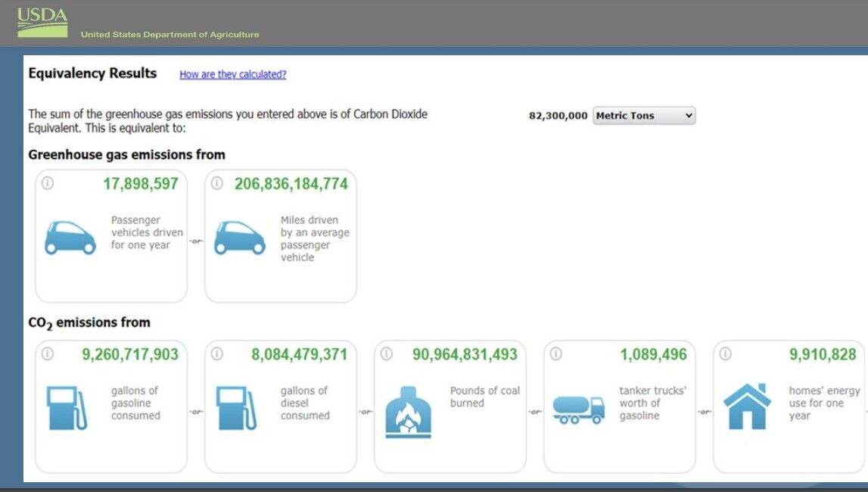The width and height of the screenshot is (868, 492).
Task: Click info icon on Miles driven card
Action: point(217,183)
